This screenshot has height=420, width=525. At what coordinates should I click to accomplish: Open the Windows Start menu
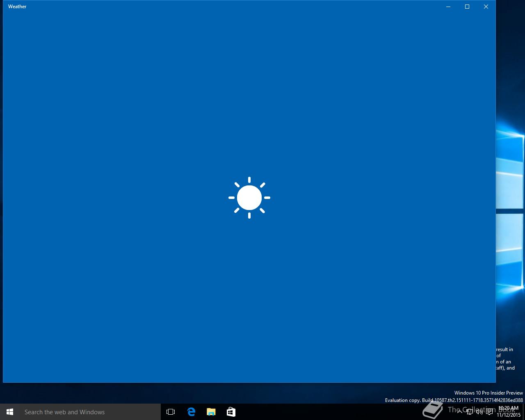coord(10,412)
